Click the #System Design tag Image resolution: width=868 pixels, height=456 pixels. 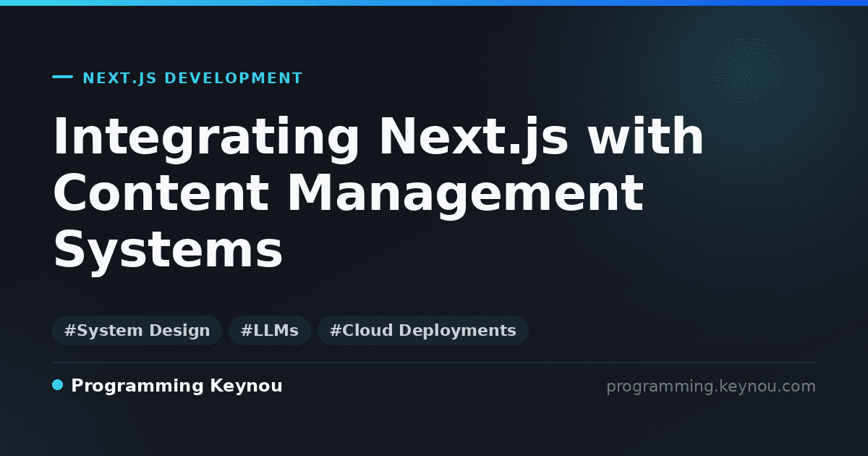(137, 331)
